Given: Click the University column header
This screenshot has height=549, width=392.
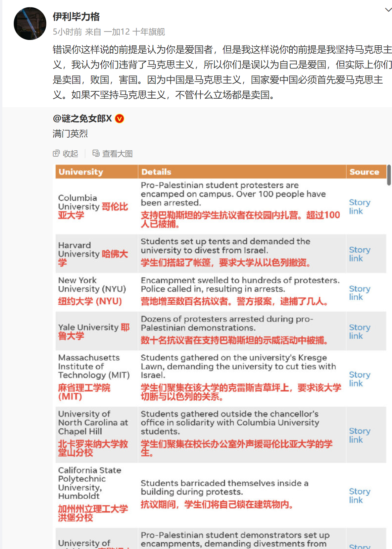Looking at the screenshot, I should click(x=97, y=172).
